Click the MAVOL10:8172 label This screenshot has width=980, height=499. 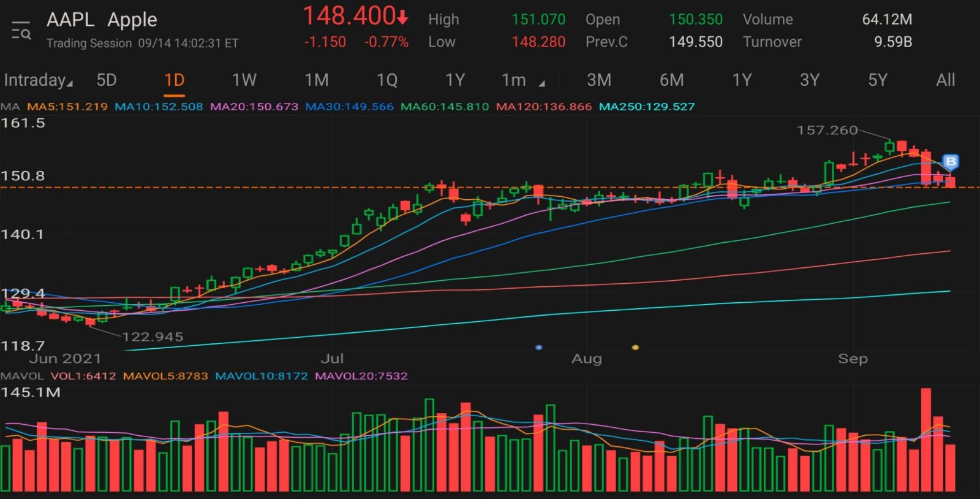pyautogui.click(x=262, y=376)
